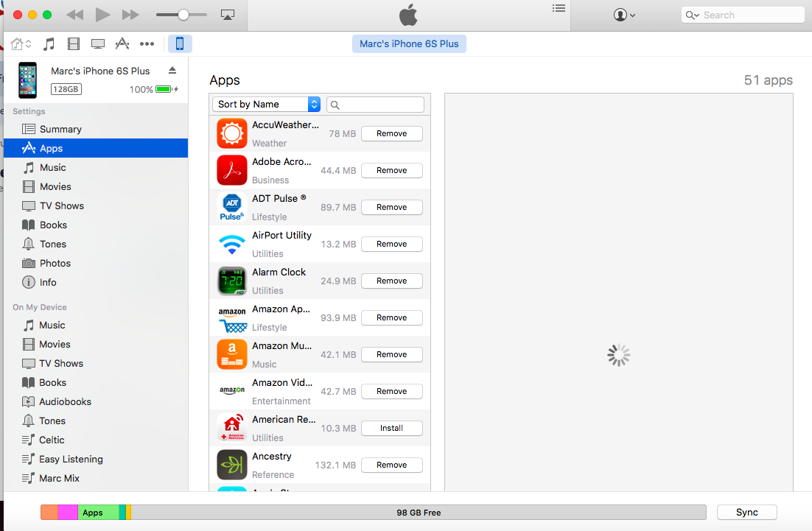Screen dimensions: 812x531
Task: Click the ADT Pulse app icon
Action: 232,207
